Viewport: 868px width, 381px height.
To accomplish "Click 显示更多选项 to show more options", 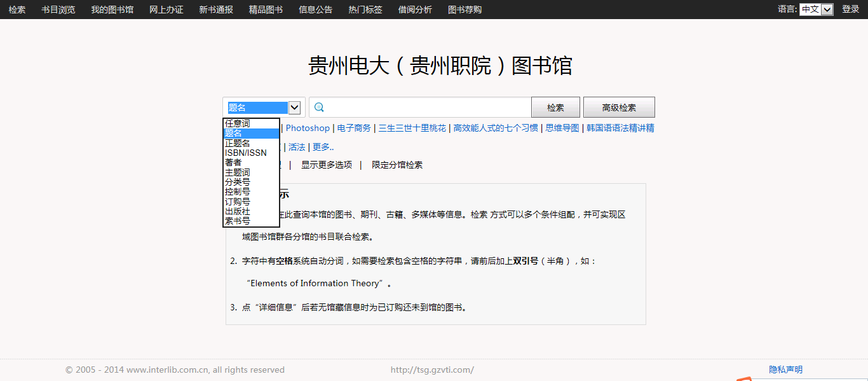I will point(327,165).
